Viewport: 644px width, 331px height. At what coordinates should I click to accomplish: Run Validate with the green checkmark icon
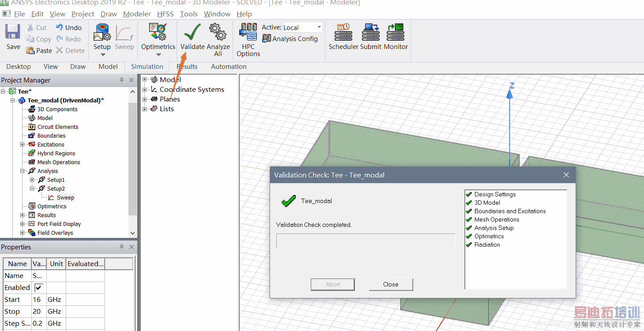pyautogui.click(x=192, y=32)
